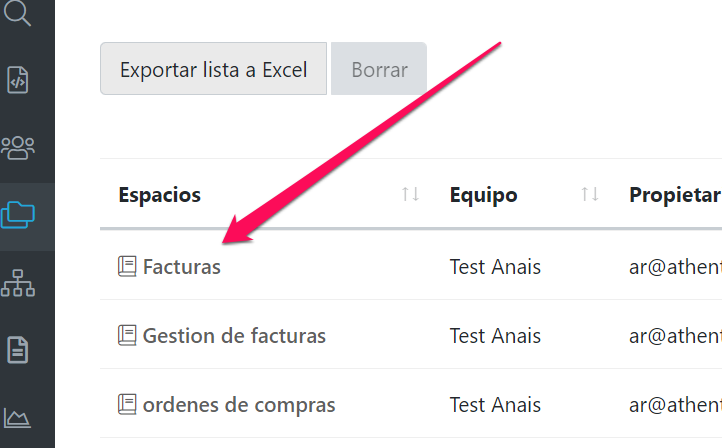Select the Test Anais cell in the Facturas row
Screen dimensions: 722x448
point(495,267)
